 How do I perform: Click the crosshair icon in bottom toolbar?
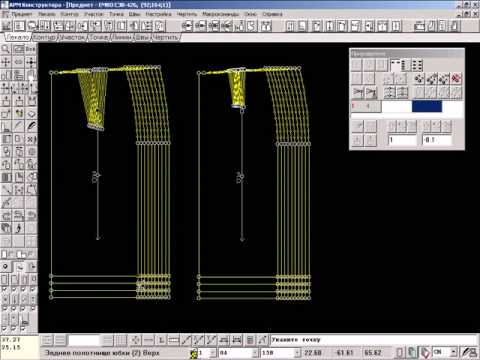pyautogui.click(x=135, y=340)
